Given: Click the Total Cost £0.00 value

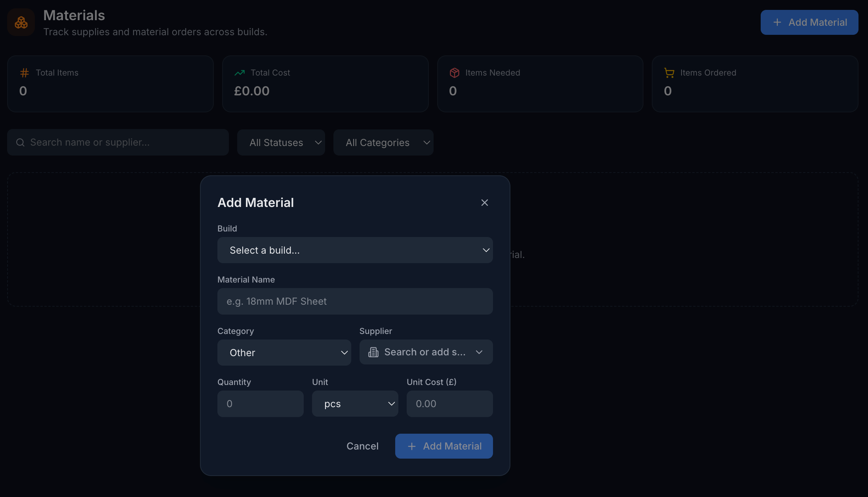Looking at the screenshot, I should pos(251,91).
